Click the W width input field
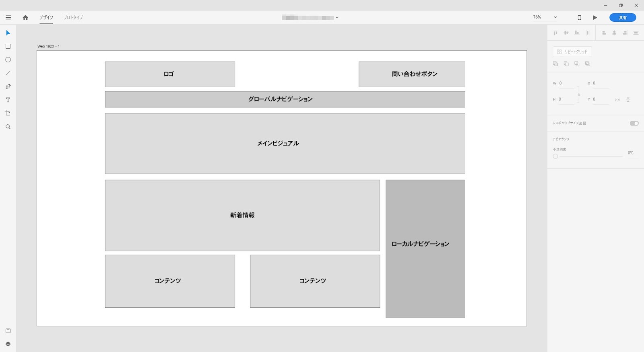 point(566,83)
